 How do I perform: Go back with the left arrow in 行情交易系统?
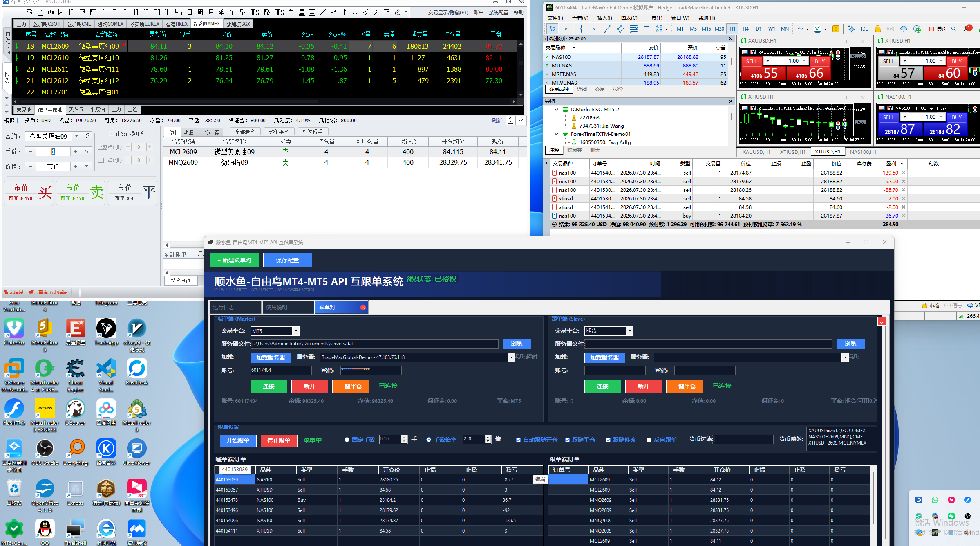click(8, 12)
